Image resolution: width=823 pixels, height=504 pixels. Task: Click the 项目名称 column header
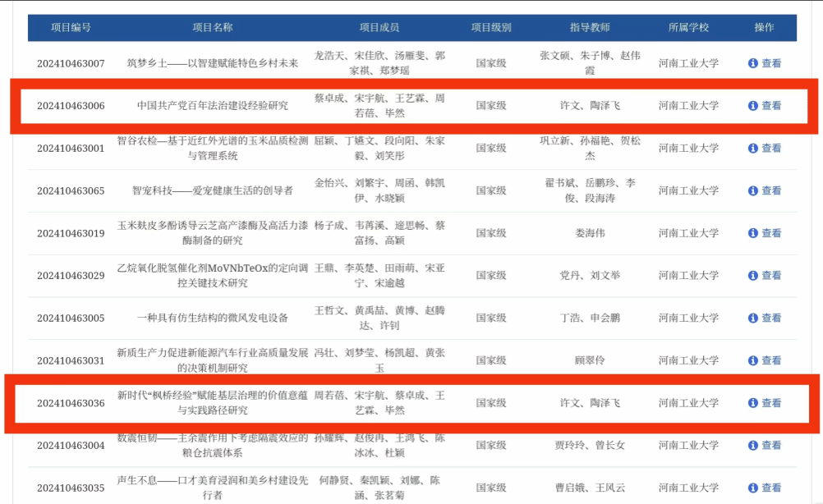click(213, 28)
